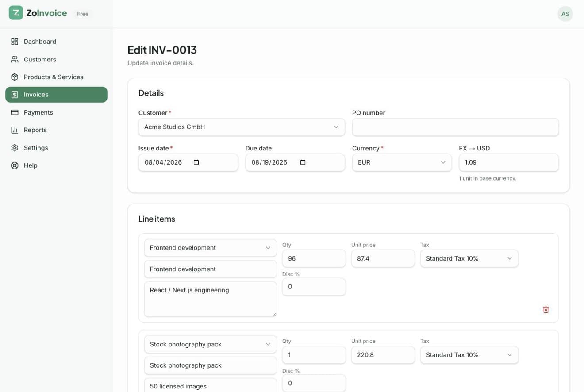This screenshot has height=392, width=584.
Task: Open the Issue date calendar picker
Action: pyautogui.click(x=196, y=162)
